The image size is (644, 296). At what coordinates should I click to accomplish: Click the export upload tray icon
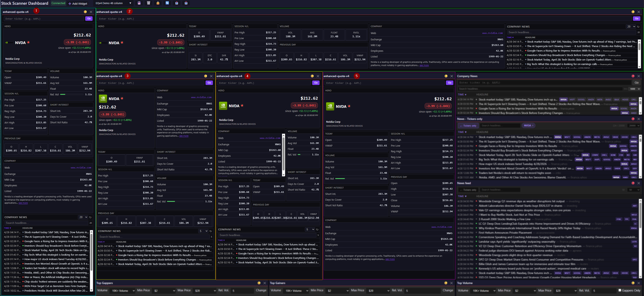click(x=177, y=3)
